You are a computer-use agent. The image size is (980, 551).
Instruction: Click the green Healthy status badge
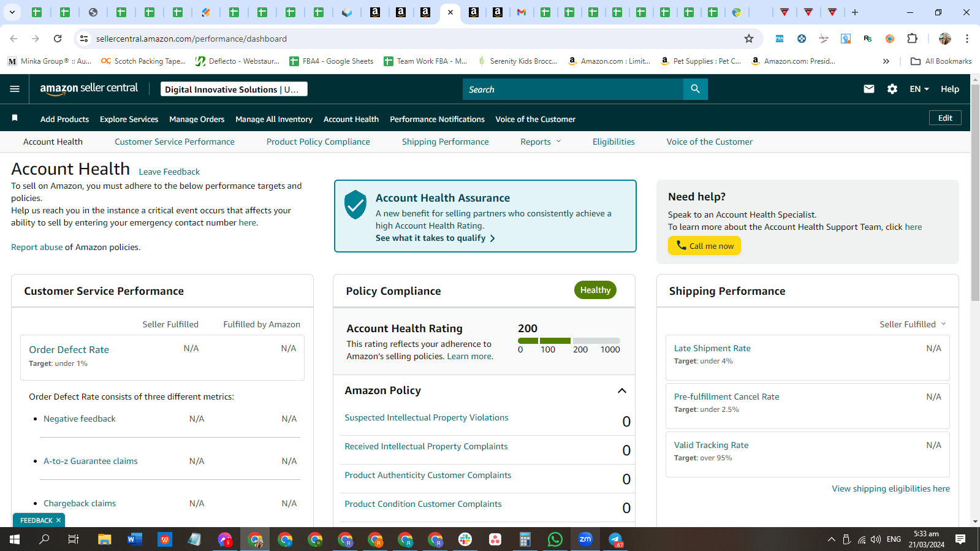click(x=595, y=290)
